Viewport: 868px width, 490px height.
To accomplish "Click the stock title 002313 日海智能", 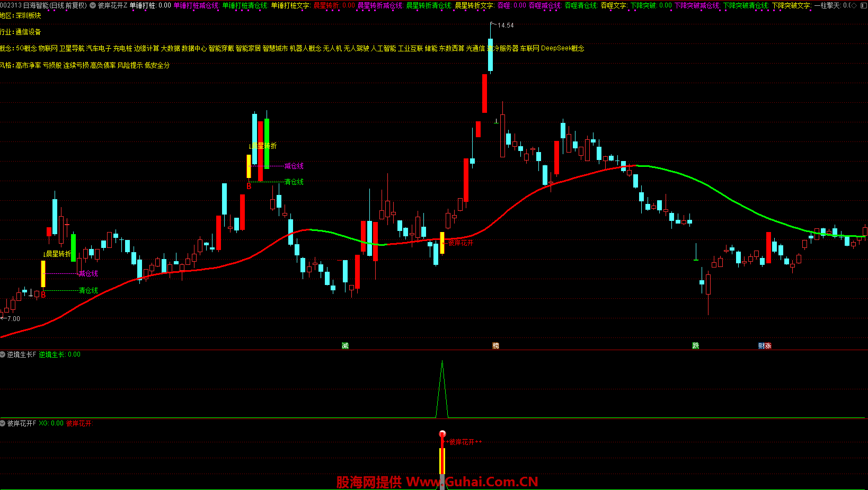I will pyautogui.click(x=24, y=5).
